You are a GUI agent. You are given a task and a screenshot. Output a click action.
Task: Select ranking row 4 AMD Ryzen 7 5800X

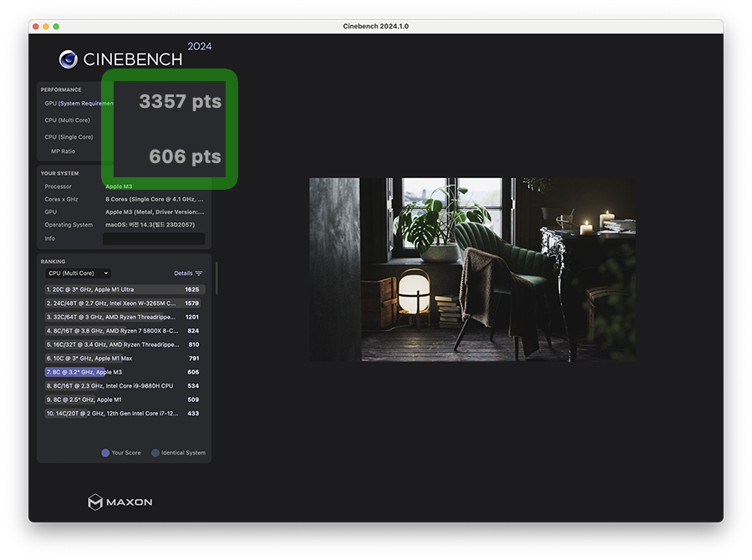point(124,331)
